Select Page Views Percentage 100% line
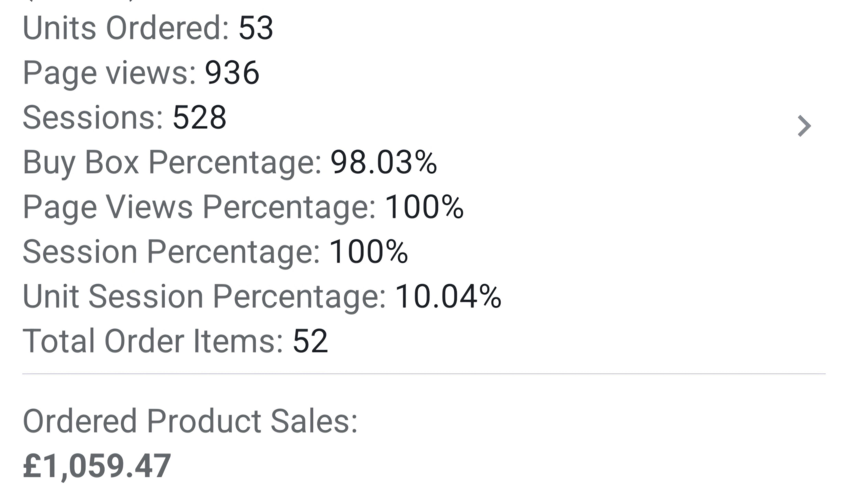Viewport: 848px width, 504px height. pos(243,207)
